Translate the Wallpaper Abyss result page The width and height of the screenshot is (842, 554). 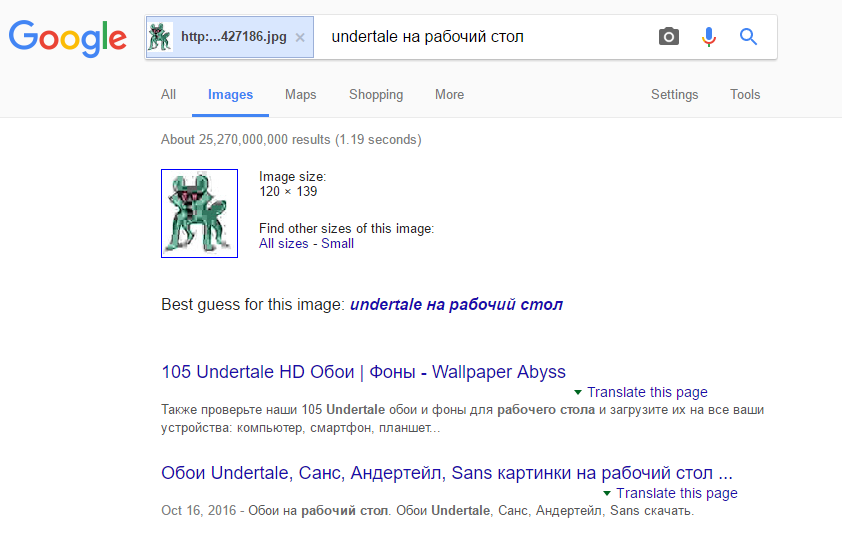pos(647,392)
